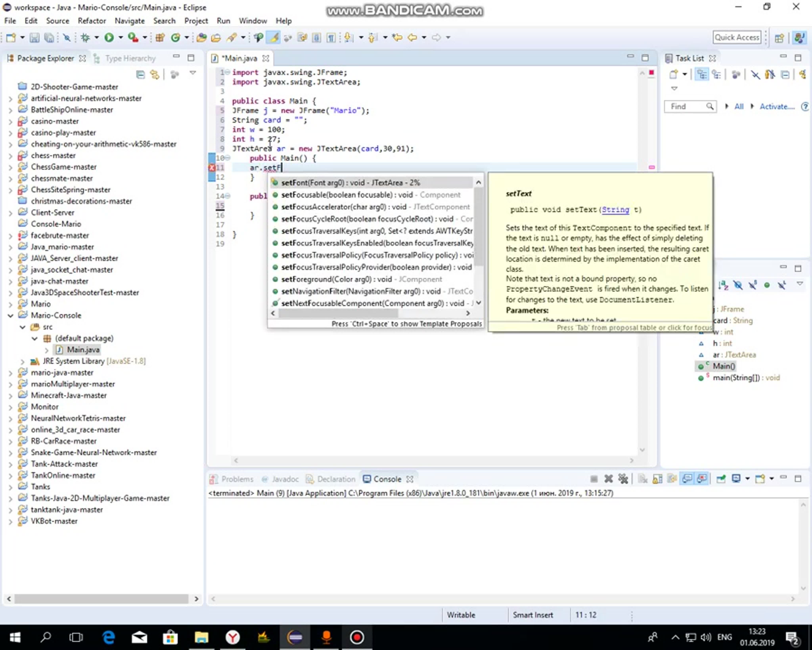
Task: Expand the chess-master project
Action: pyautogui.click(x=11, y=156)
